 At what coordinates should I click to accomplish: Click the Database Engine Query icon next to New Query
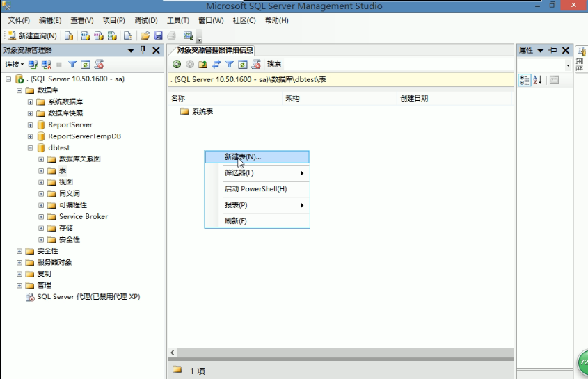pos(69,35)
